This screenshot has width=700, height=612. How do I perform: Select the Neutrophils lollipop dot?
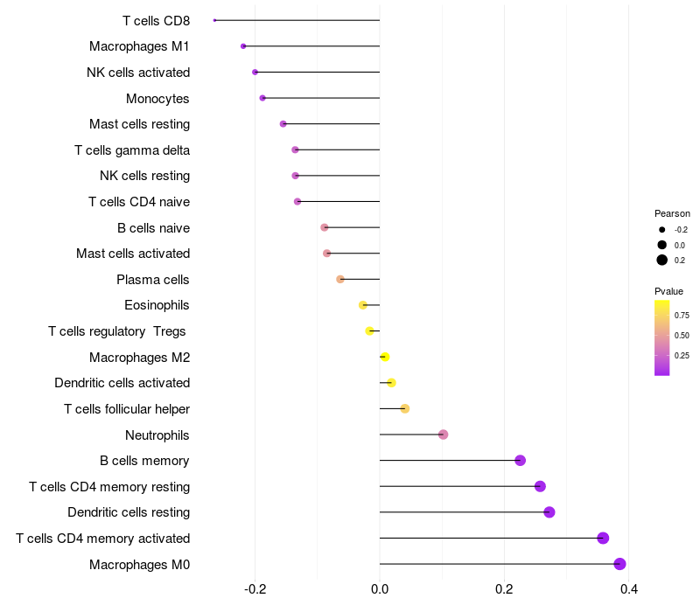pos(443,435)
